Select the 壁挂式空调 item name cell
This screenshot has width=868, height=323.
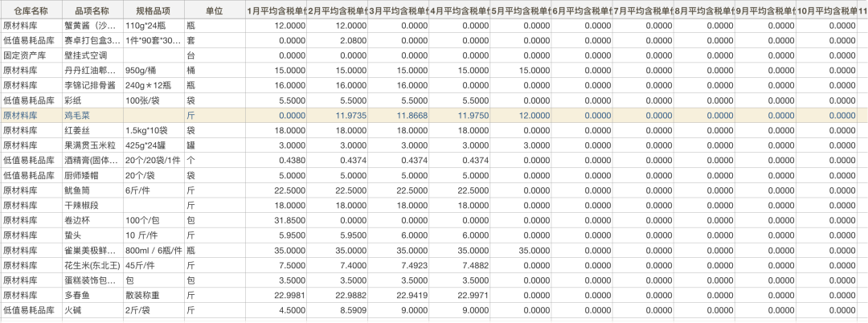90,55
